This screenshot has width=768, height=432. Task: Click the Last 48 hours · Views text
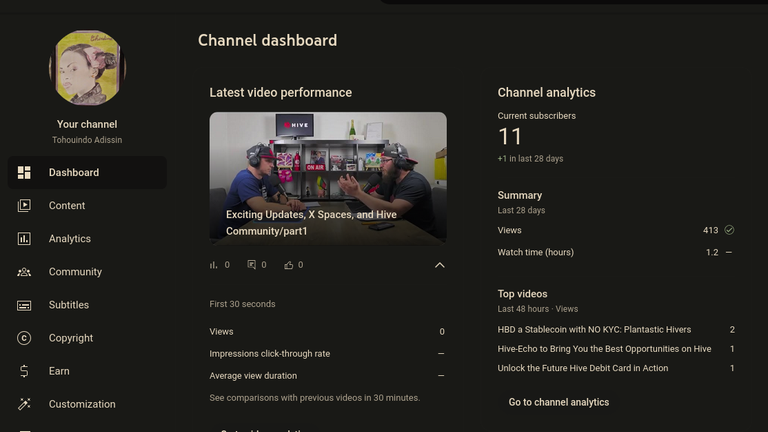coord(538,309)
